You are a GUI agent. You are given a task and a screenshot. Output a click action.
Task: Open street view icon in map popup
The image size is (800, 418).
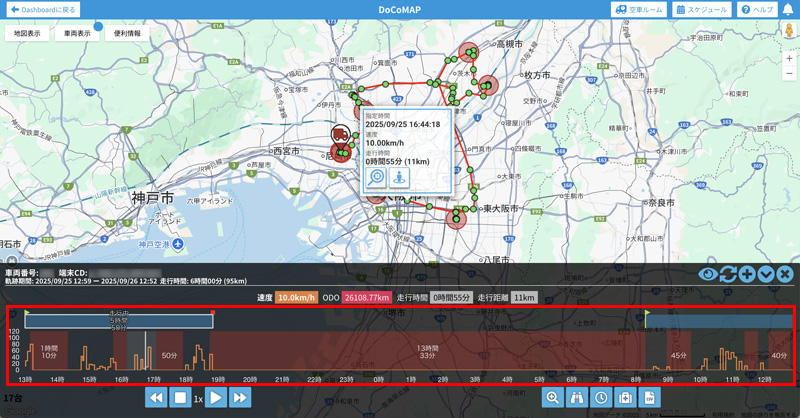tap(399, 177)
